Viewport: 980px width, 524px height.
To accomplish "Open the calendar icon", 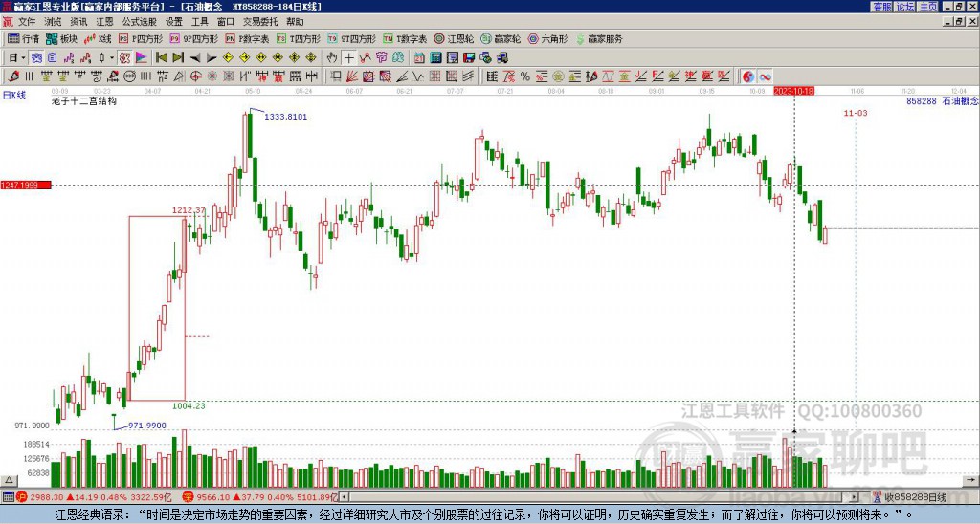I will click(x=419, y=58).
